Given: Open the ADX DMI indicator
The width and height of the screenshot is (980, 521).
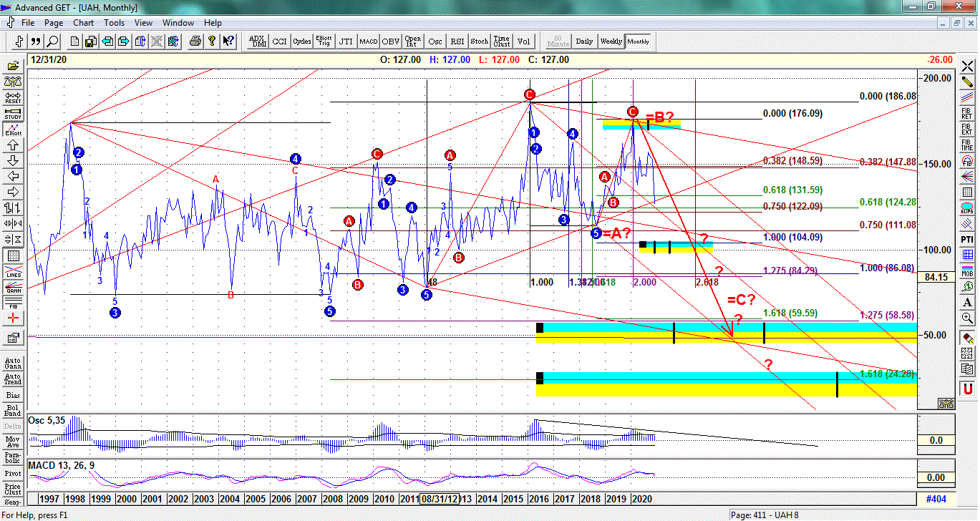Looking at the screenshot, I should tap(257, 41).
